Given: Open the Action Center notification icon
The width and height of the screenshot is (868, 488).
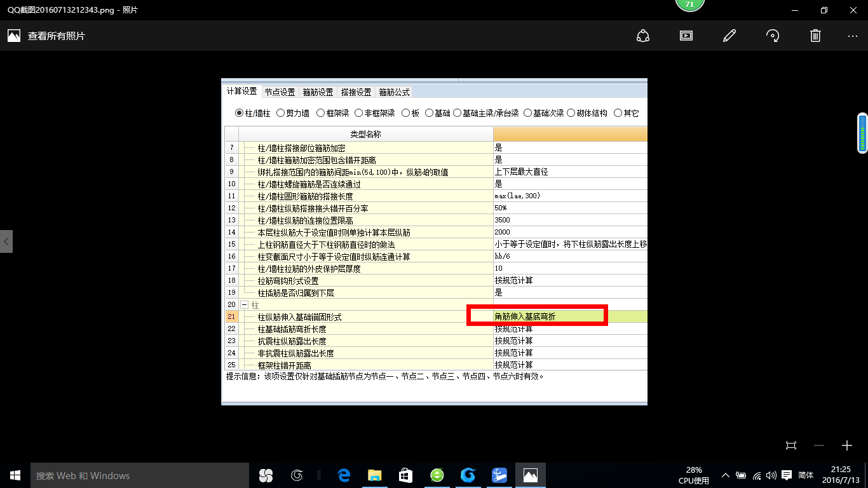Looking at the screenshot, I should [787, 475].
